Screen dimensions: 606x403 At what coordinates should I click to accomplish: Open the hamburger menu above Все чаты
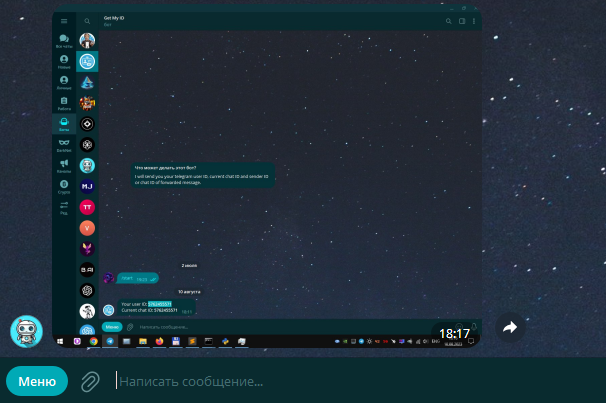point(64,20)
